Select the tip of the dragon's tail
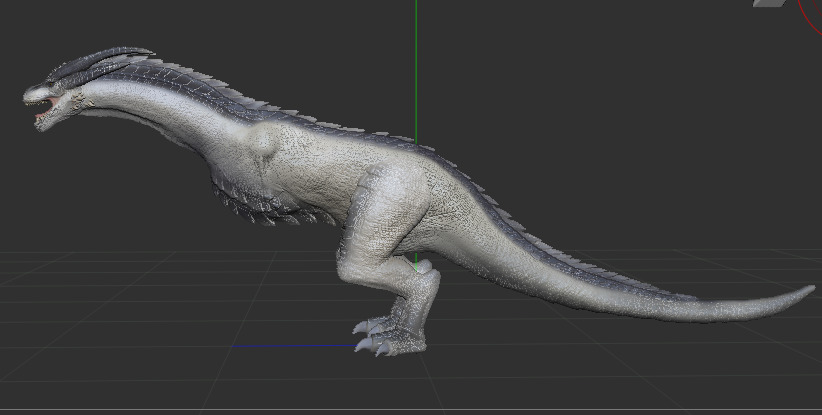Image resolution: width=822 pixels, height=415 pixels. click(x=805, y=291)
